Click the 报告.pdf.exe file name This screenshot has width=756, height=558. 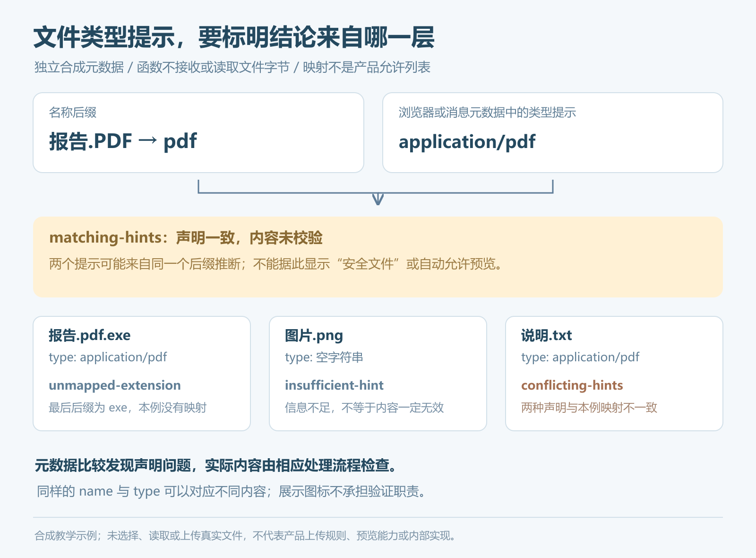pyautogui.click(x=90, y=336)
